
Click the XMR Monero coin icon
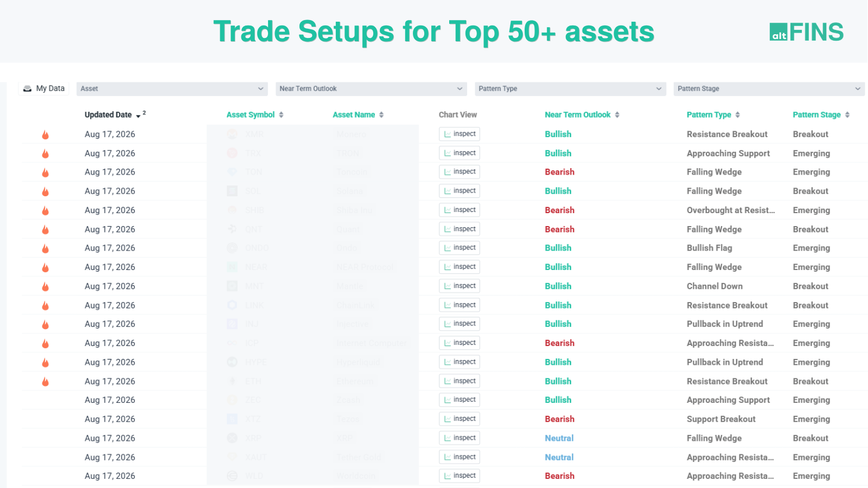(x=232, y=134)
